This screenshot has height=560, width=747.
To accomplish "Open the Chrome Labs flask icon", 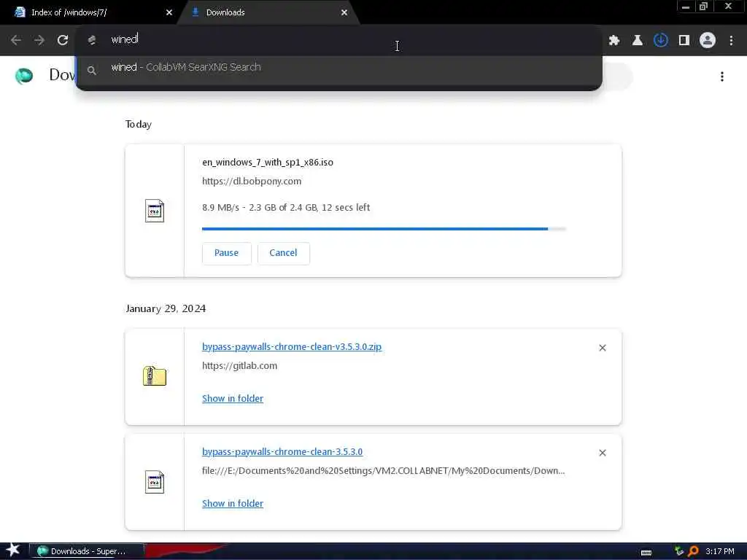I will tap(637, 41).
